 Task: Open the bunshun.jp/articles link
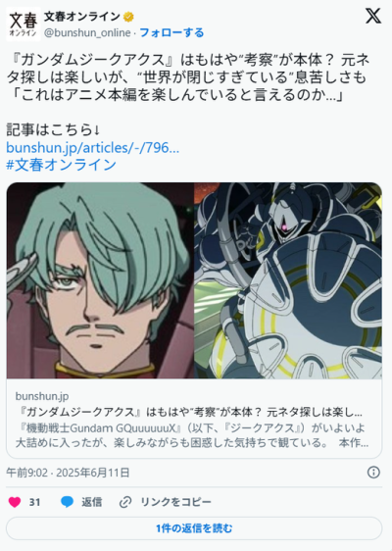click(93, 148)
